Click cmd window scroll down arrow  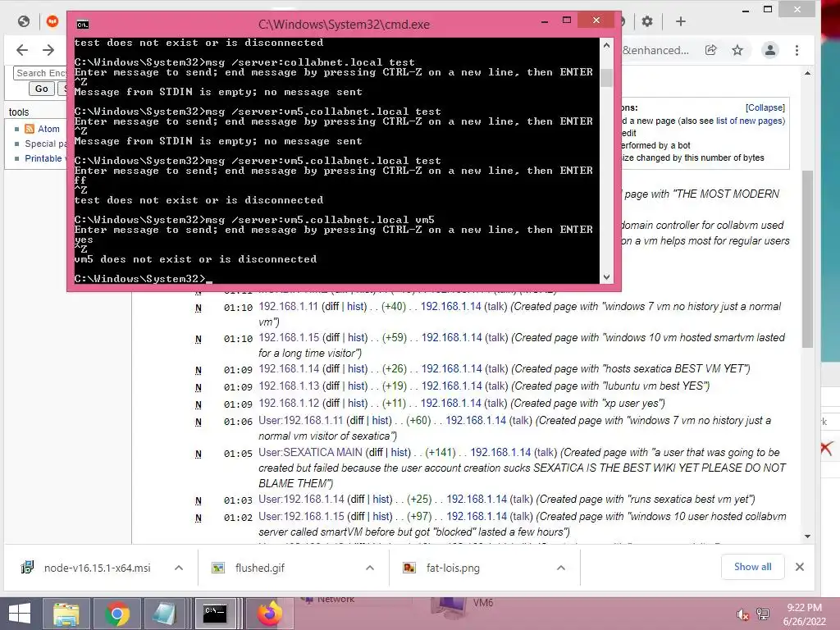606,277
